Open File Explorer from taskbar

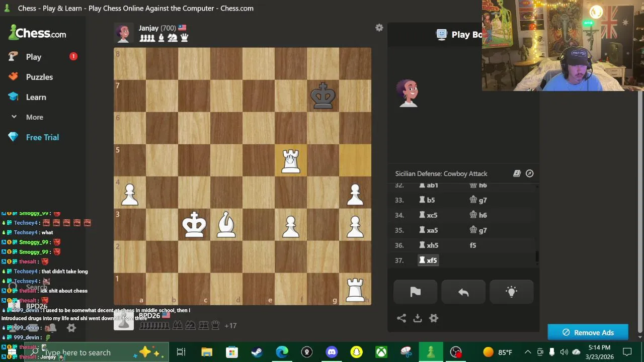(x=207, y=352)
